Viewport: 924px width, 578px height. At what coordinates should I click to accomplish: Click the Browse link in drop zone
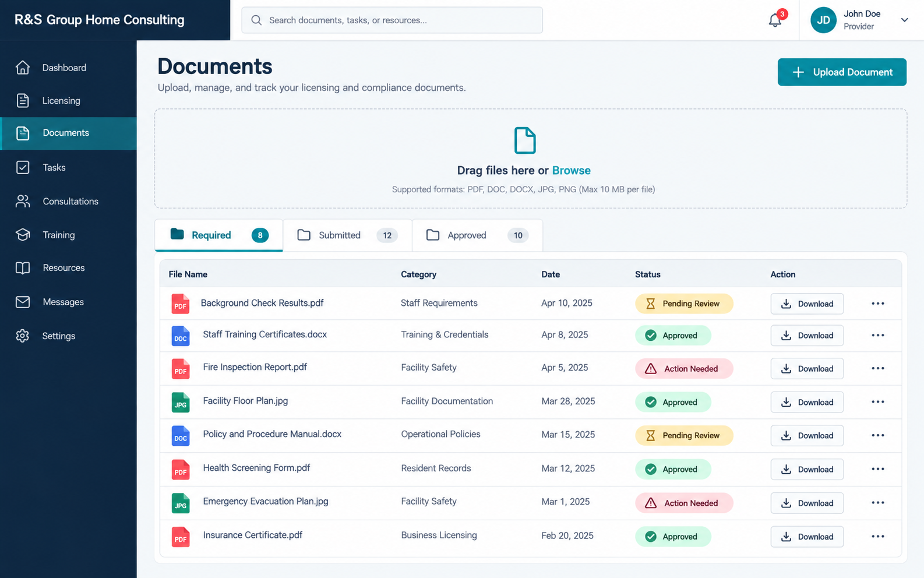click(x=571, y=170)
